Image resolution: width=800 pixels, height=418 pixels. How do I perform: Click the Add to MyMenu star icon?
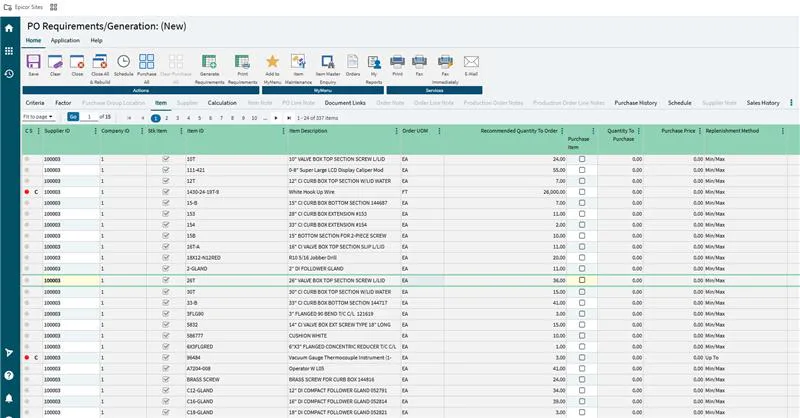(x=272, y=62)
